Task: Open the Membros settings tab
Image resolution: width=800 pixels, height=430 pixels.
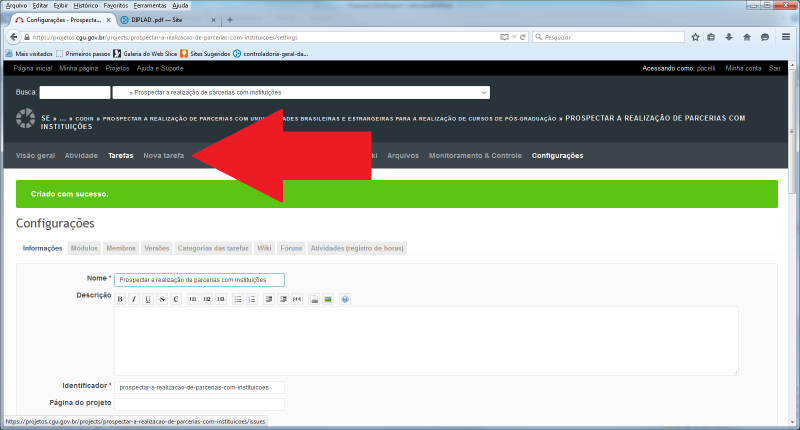Action: [x=121, y=248]
